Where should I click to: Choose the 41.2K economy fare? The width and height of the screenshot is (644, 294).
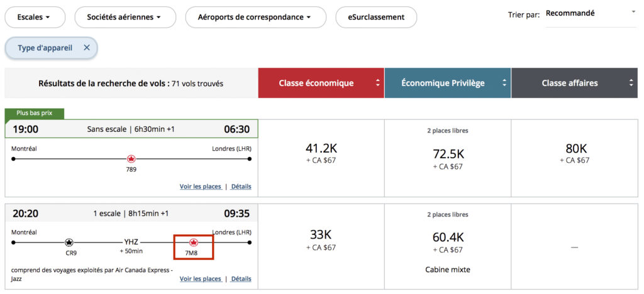(x=321, y=153)
